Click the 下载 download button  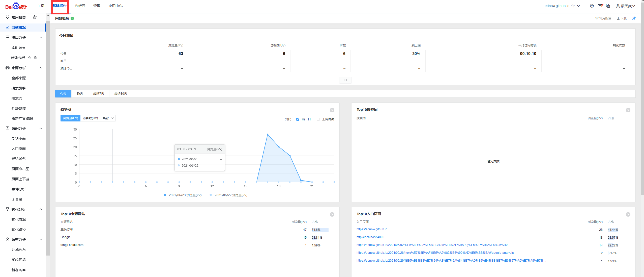pyautogui.click(x=622, y=18)
